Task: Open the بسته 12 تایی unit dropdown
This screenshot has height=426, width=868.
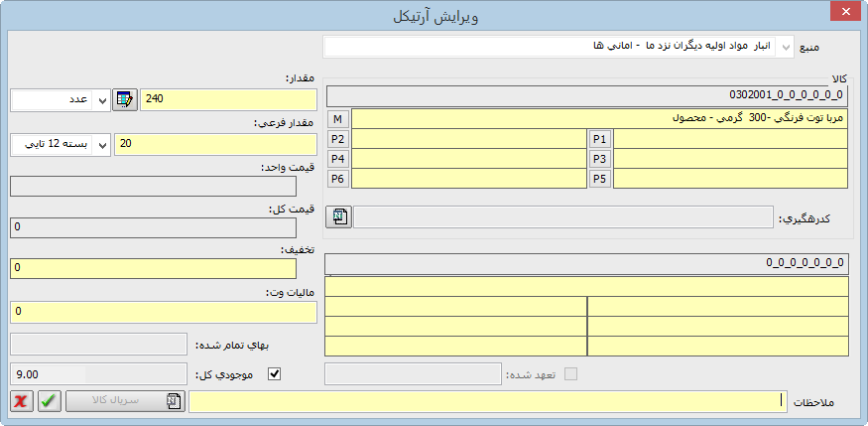Action: point(101,145)
